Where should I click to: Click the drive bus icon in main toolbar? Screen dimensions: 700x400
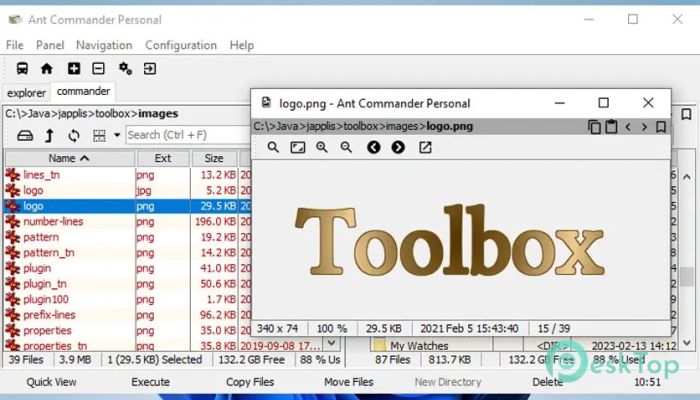[22, 69]
